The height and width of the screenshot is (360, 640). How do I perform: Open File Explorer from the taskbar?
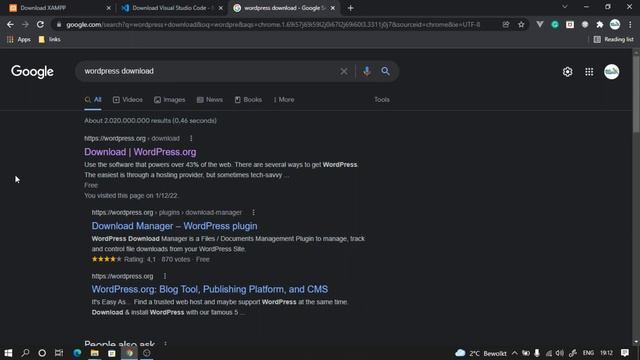coord(95,353)
